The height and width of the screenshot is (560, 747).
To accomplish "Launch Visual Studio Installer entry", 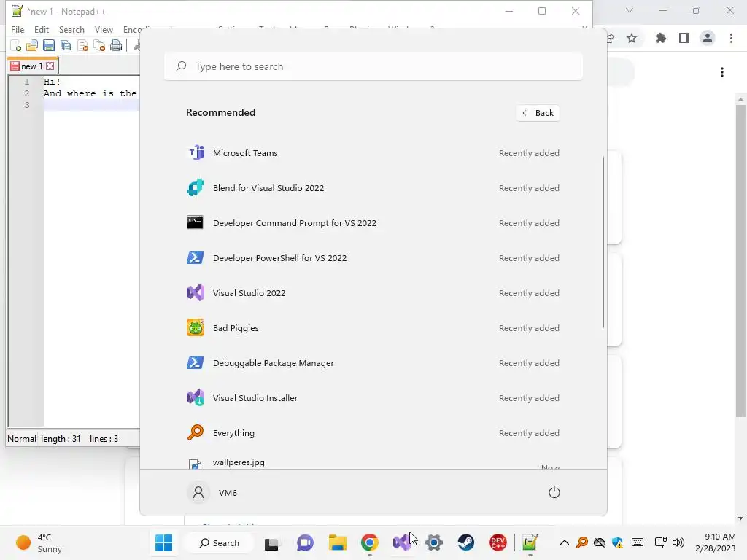I will 373,398.
